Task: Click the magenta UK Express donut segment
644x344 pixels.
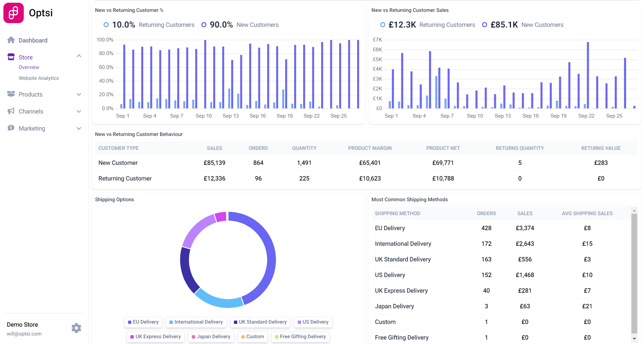Action: click(221, 217)
